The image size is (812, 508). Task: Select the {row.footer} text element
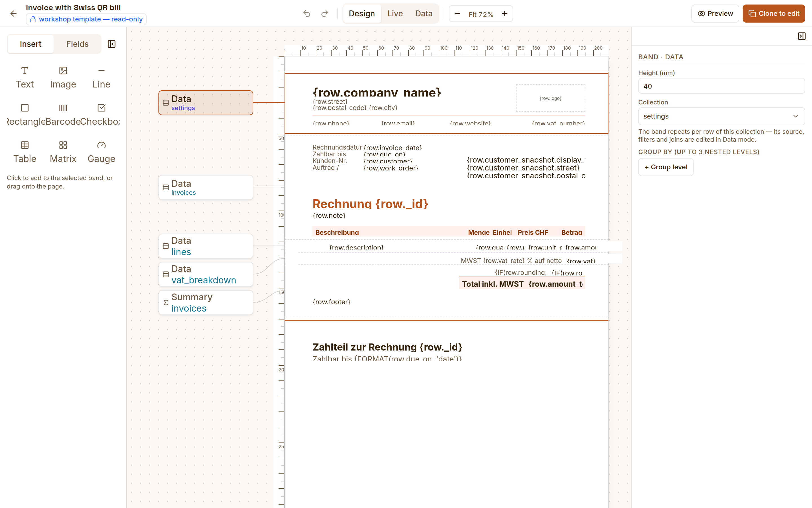pyautogui.click(x=332, y=302)
